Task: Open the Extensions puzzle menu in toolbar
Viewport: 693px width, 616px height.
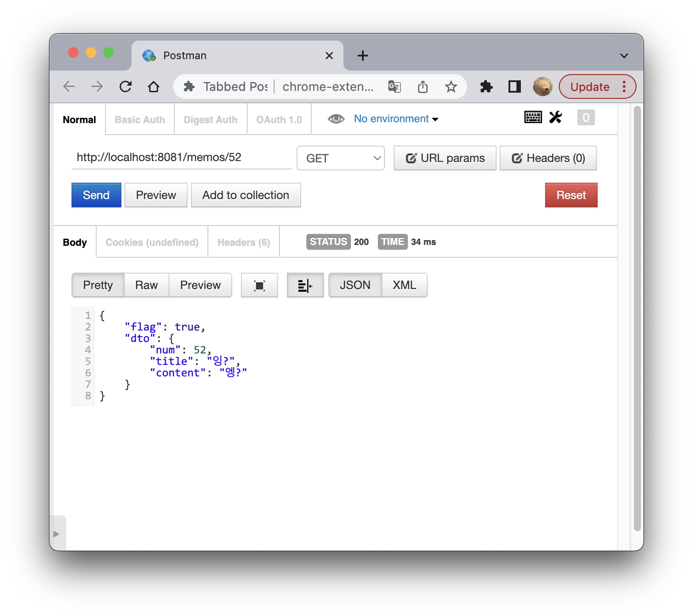Action: tap(486, 86)
